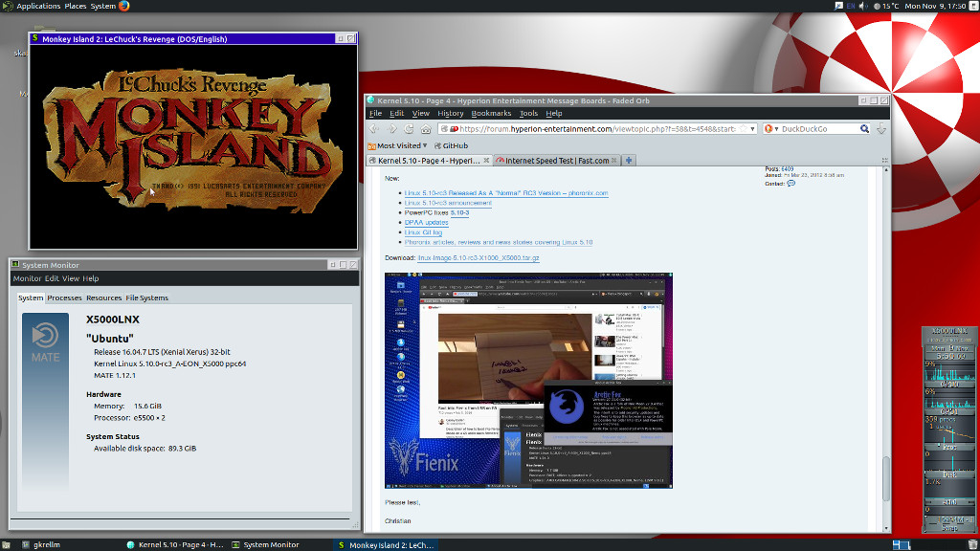The height and width of the screenshot is (551, 980).
Task: Switch to Internet Speed Test browser tab
Action: 556,161
